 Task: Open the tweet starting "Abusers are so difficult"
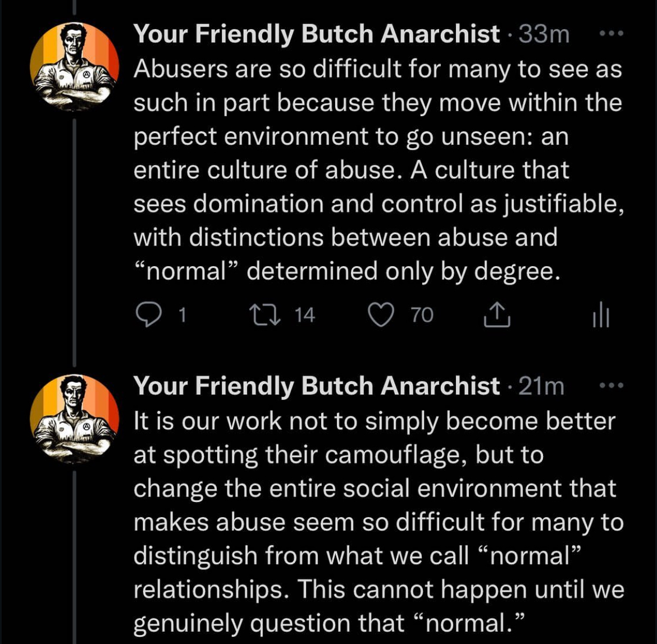(x=377, y=170)
